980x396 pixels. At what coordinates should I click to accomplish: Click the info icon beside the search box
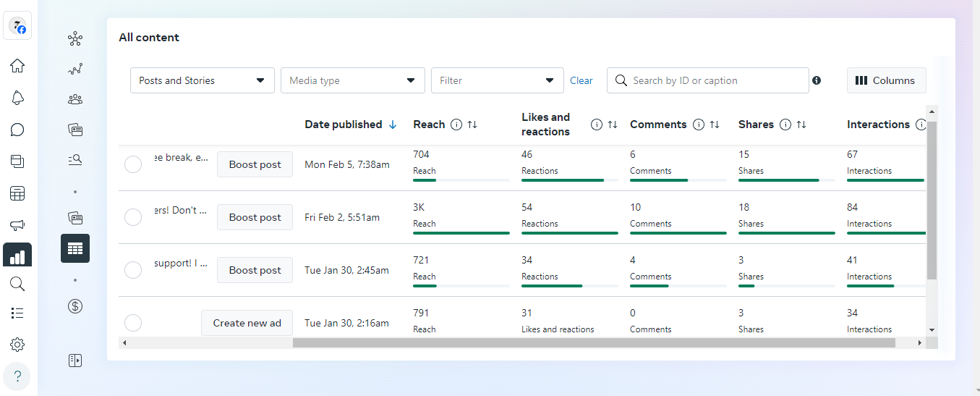tap(817, 80)
